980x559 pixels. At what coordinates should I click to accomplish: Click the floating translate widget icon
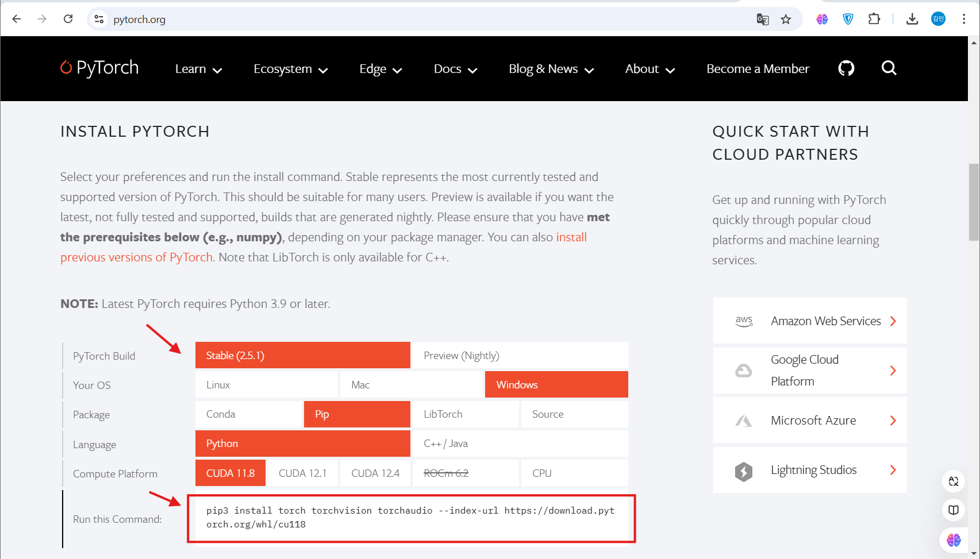pos(953,481)
